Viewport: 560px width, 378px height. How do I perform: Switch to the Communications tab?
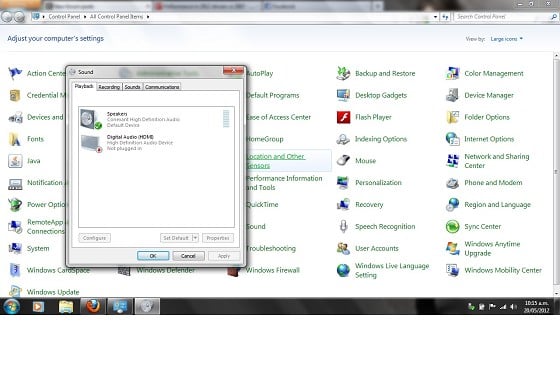click(162, 87)
